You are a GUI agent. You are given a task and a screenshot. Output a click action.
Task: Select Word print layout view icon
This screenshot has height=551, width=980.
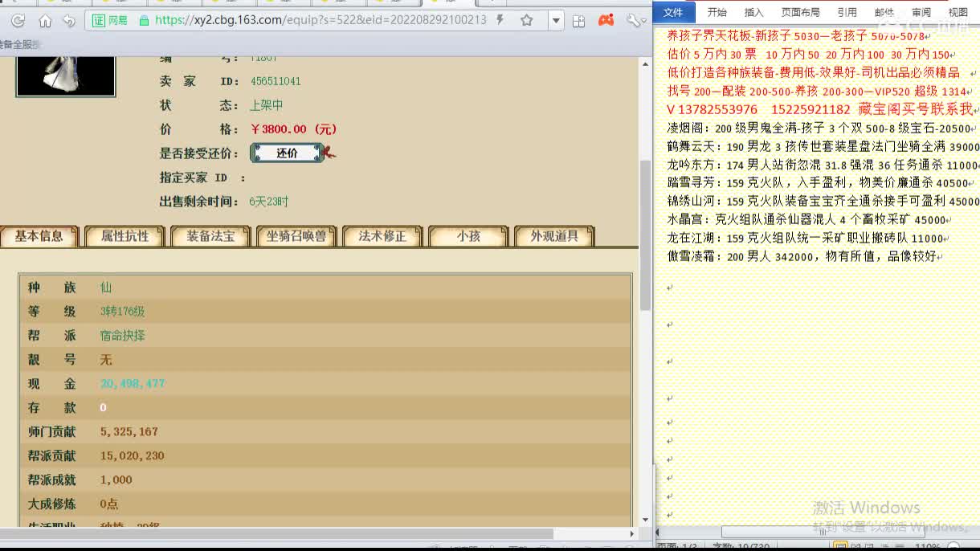840,546
